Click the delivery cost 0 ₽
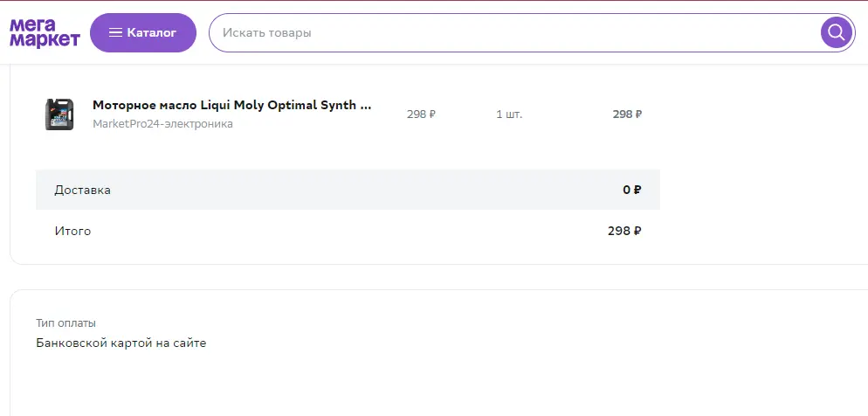Image resolution: width=868 pixels, height=416 pixels. (632, 190)
